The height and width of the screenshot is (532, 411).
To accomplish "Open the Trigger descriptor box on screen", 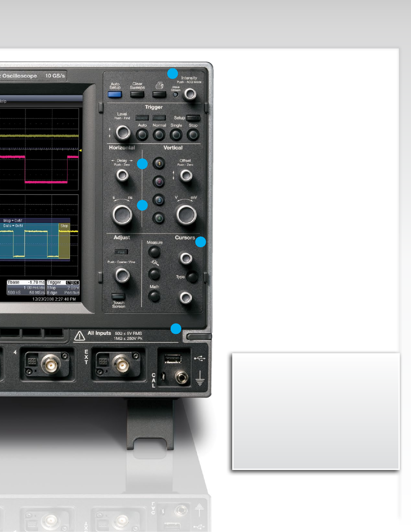I will 63,287.
